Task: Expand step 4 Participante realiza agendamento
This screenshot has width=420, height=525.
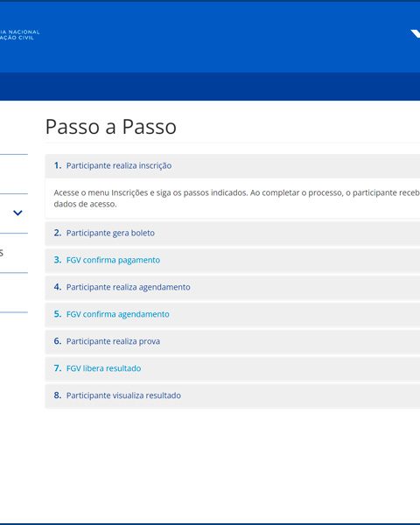Action: click(x=233, y=287)
